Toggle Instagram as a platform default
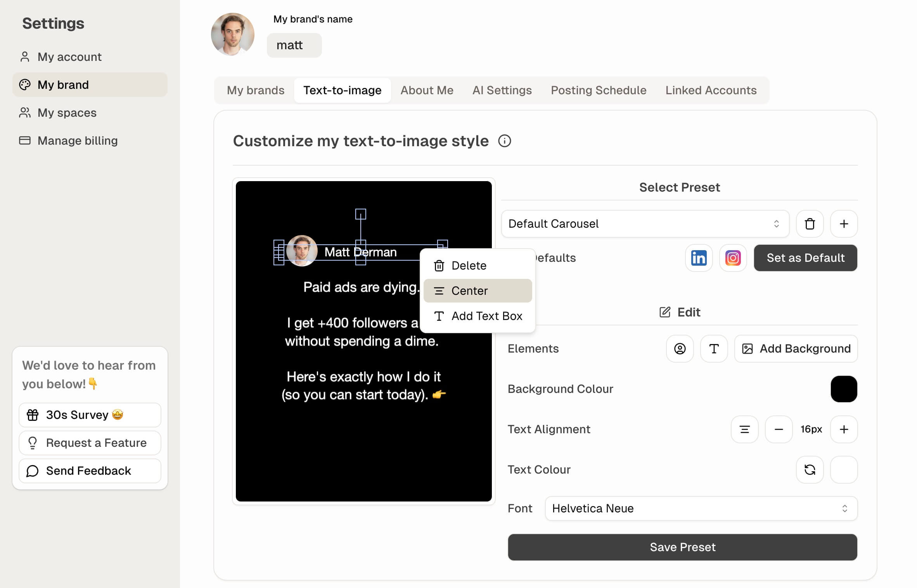Viewport: 917px width, 588px height. coord(733,258)
